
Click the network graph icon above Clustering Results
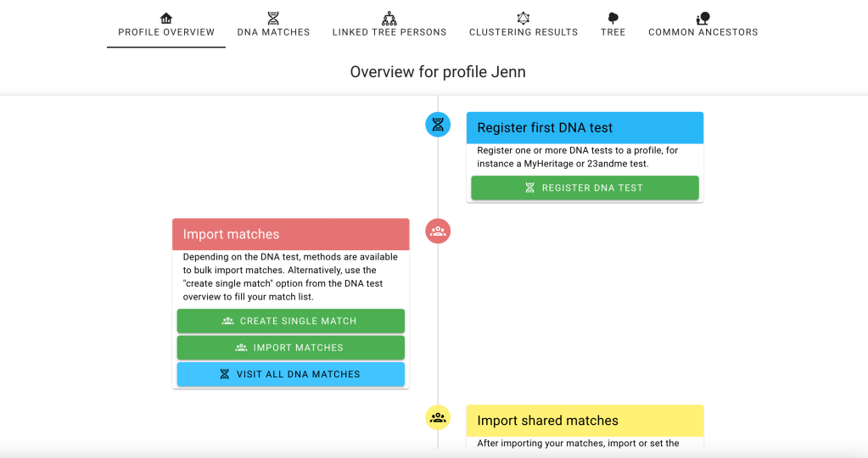coord(524,18)
